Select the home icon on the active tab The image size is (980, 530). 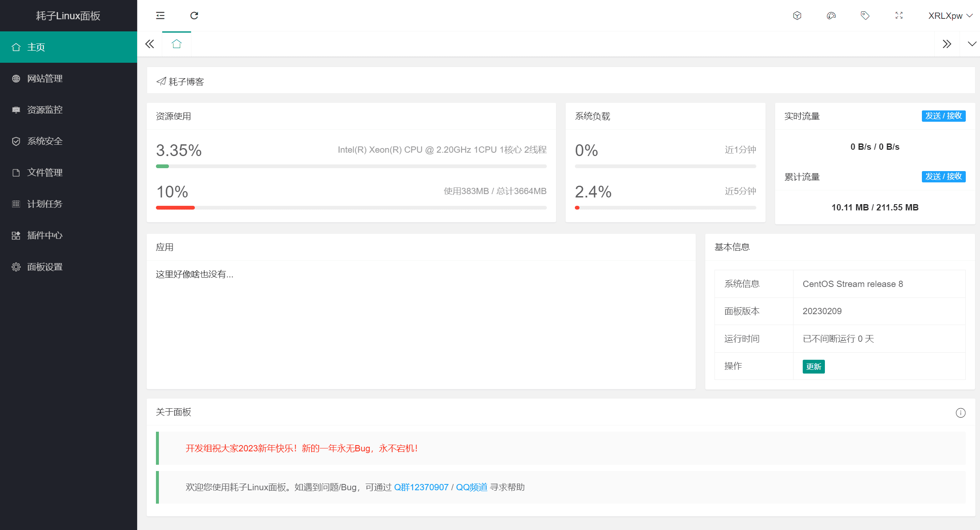coord(176,44)
